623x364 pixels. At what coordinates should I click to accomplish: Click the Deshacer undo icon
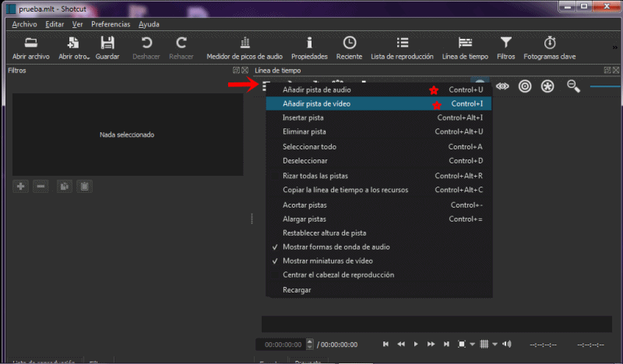pyautogui.click(x=146, y=43)
